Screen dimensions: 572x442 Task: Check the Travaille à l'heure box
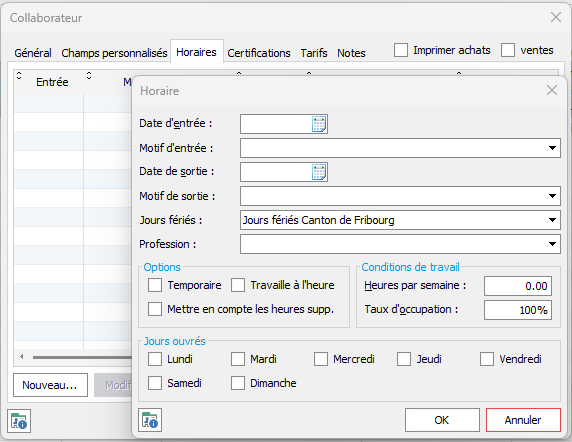coord(238,285)
